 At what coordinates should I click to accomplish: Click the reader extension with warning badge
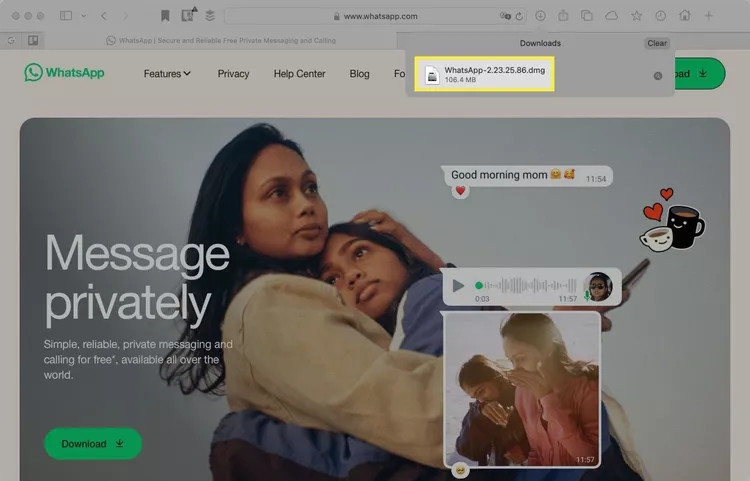click(188, 15)
